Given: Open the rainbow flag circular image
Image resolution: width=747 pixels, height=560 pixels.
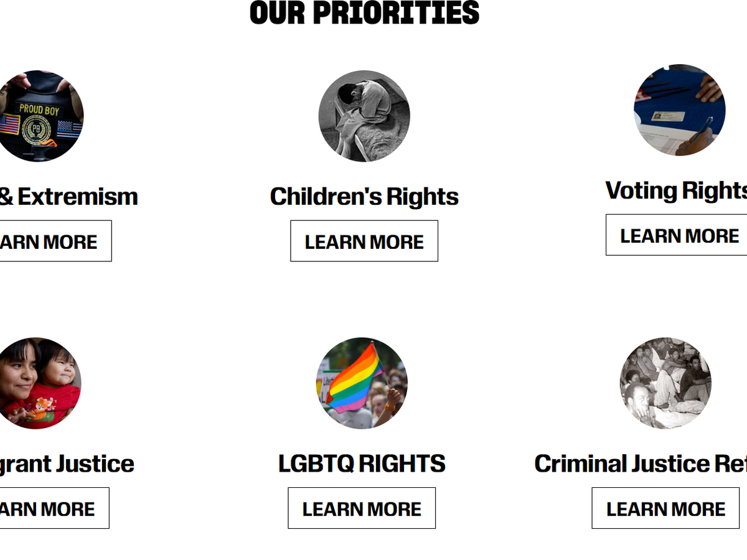Looking at the screenshot, I should [362, 383].
